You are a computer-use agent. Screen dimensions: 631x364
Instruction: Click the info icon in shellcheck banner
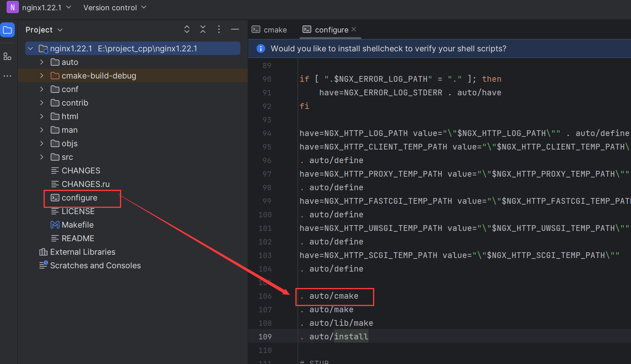pos(260,48)
